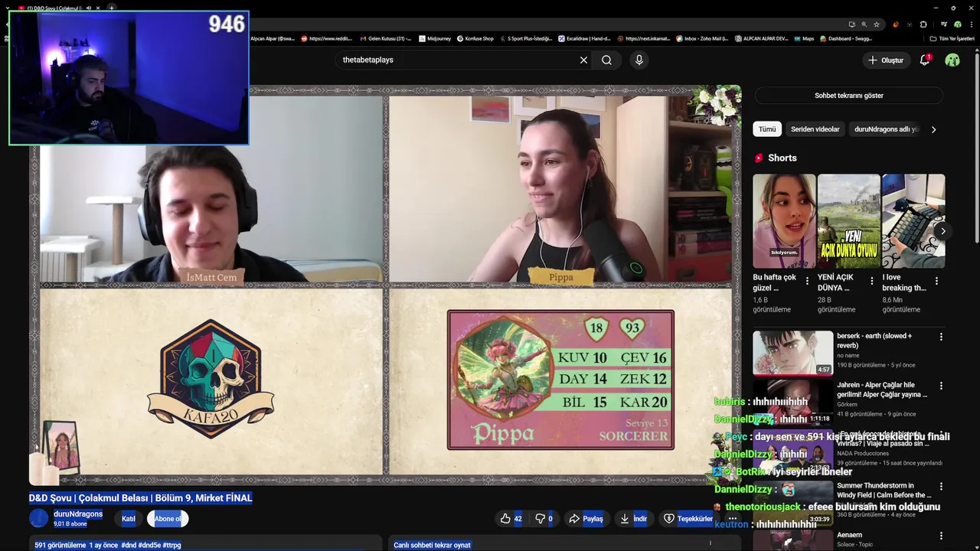The width and height of the screenshot is (980, 551).
Task: Click Sohbet tekrarını göster button
Action: pos(848,96)
